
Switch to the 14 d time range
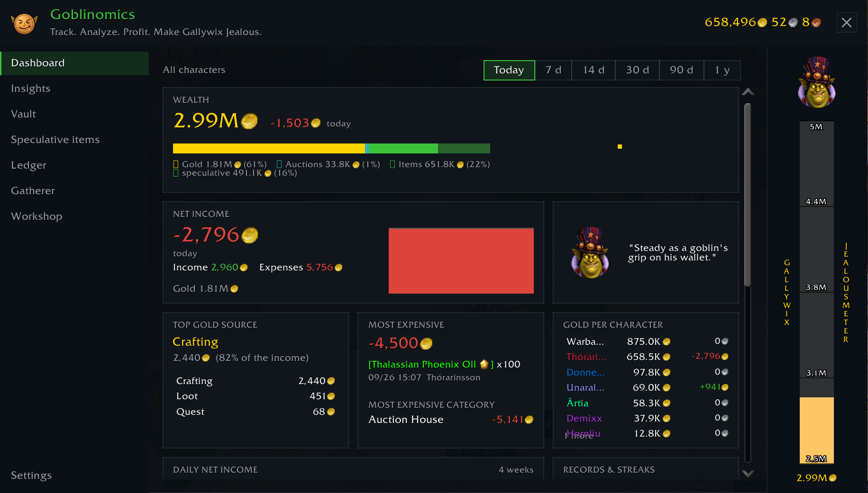[594, 70]
